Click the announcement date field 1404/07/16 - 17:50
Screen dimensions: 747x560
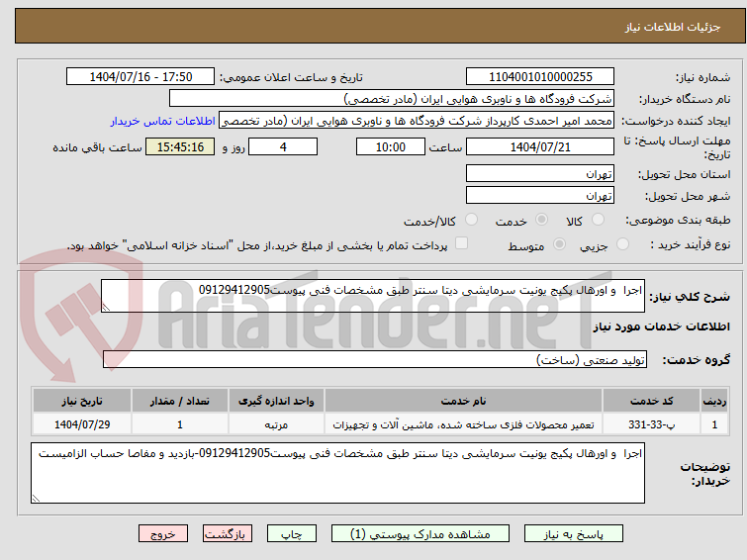[140, 77]
